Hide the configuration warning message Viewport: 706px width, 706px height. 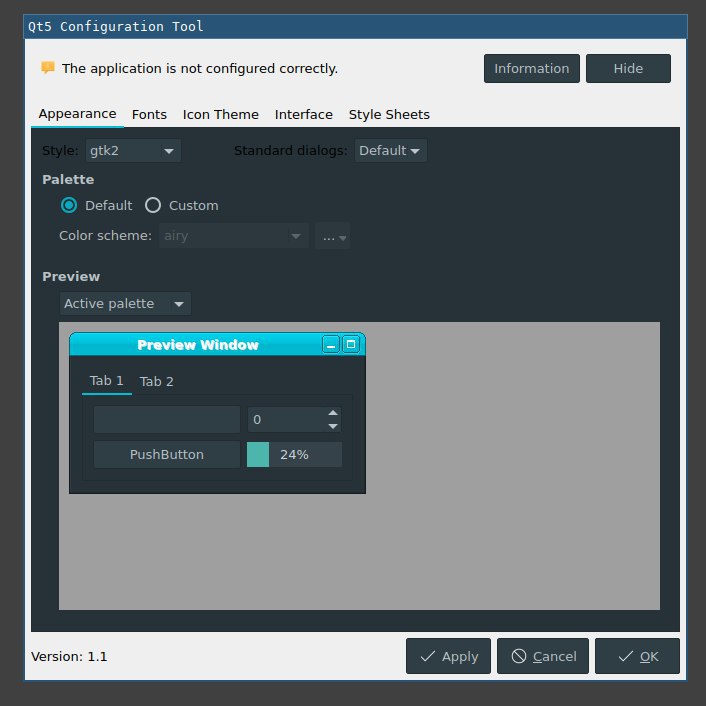[x=628, y=68]
